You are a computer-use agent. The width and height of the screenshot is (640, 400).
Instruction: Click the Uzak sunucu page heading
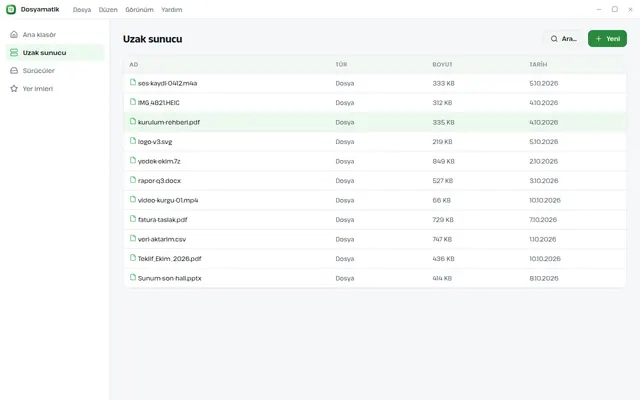click(x=153, y=39)
